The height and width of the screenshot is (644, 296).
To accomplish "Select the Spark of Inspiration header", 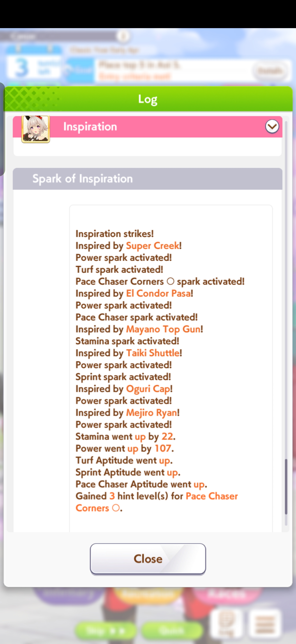I will (x=147, y=179).
